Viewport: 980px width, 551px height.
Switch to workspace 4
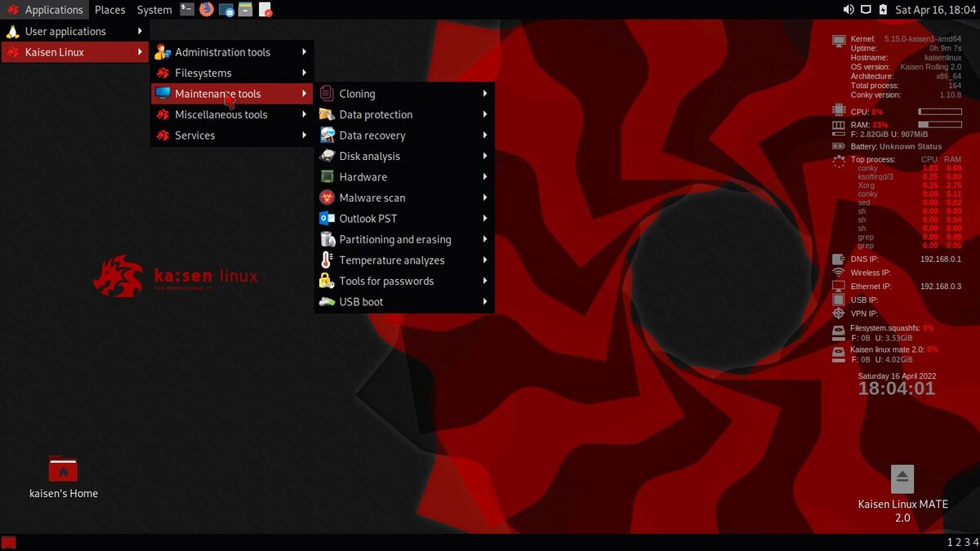[975, 542]
